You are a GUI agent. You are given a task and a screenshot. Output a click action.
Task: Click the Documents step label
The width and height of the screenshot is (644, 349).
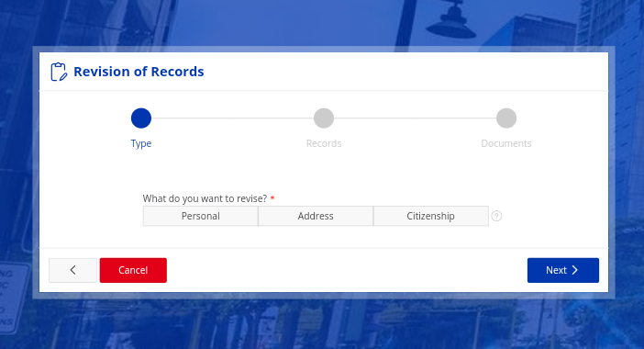[506, 143]
